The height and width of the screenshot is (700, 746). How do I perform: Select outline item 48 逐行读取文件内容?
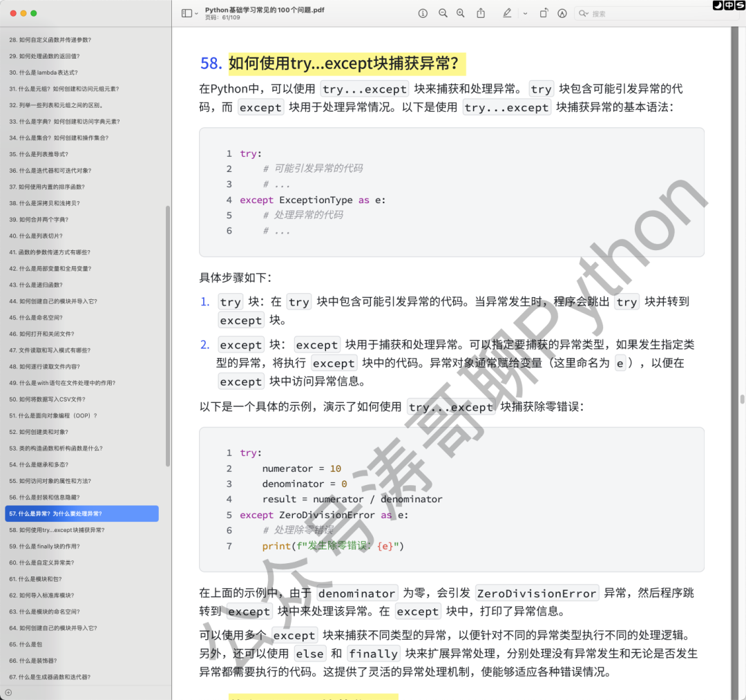(x=44, y=367)
